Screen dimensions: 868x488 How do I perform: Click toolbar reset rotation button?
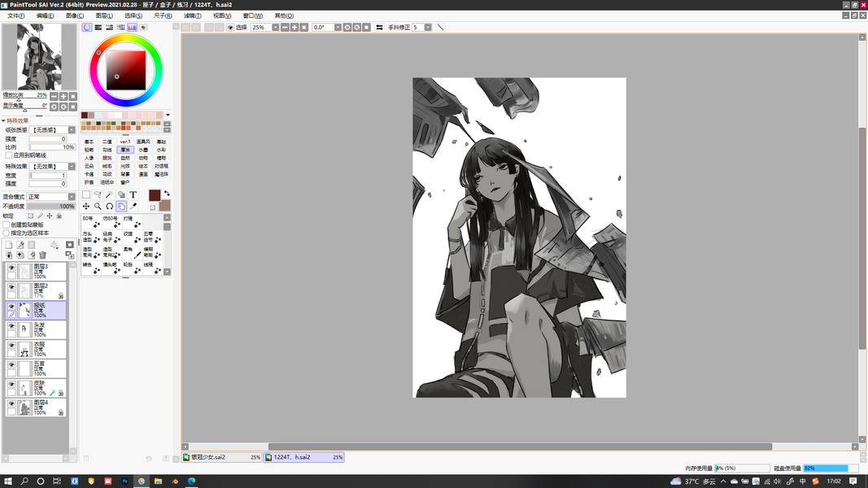pyautogui.click(x=366, y=27)
